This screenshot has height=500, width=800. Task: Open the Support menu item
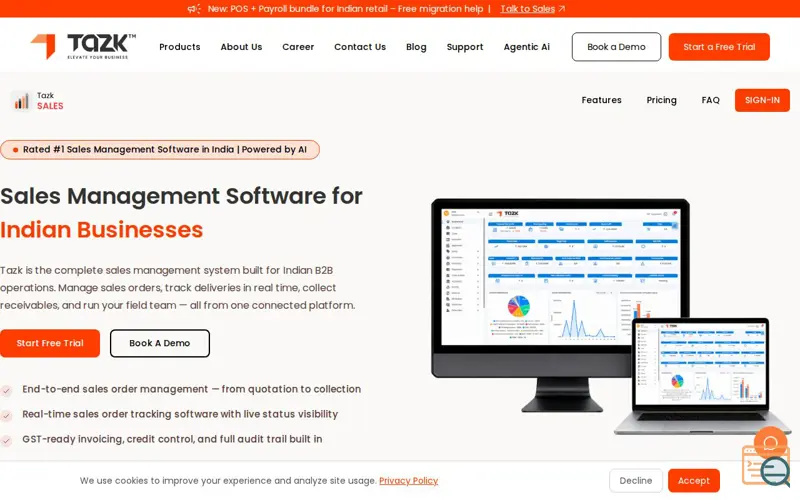(x=465, y=47)
